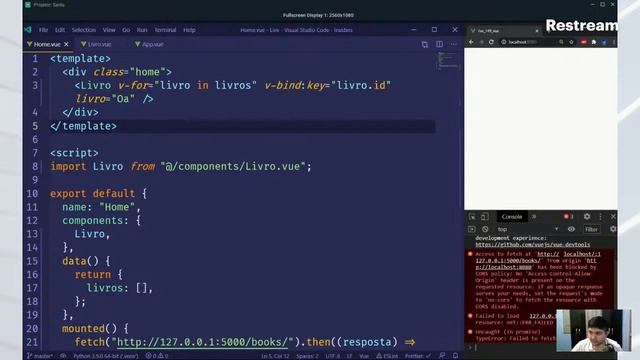Viewport: 640px width, 360px height.
Task: Toggle the console sidebar
Action: click(472, 229)
